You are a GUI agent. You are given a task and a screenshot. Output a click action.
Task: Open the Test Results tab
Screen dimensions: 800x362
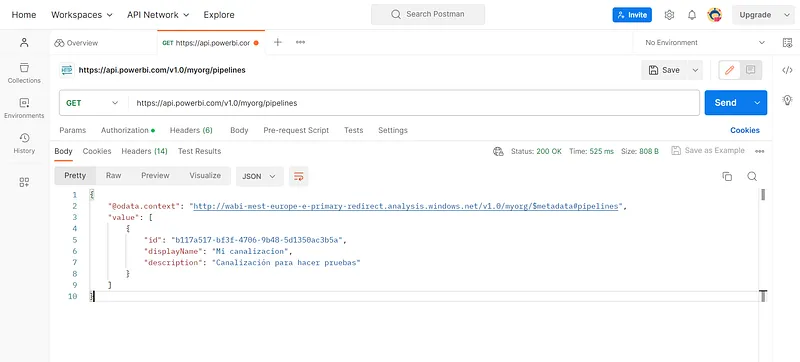[199, 151]
